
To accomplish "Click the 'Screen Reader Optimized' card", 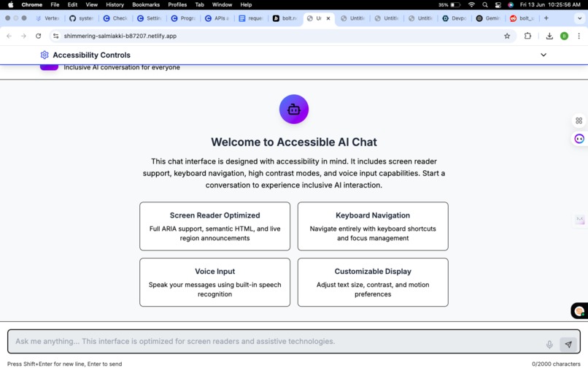I will tap(215, 226).
